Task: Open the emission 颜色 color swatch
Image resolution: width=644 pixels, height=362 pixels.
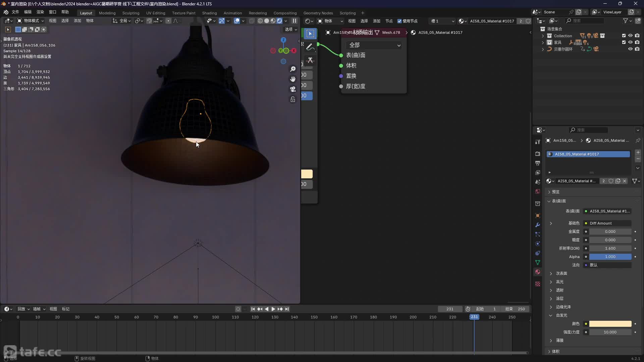Action: [x=610, y=324]
